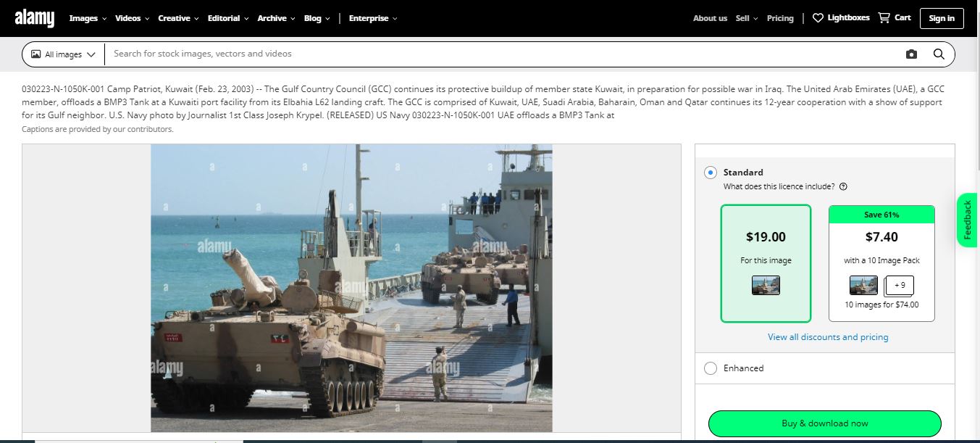
Task: Open the Feedback side tab
Action: pos(967,220)
